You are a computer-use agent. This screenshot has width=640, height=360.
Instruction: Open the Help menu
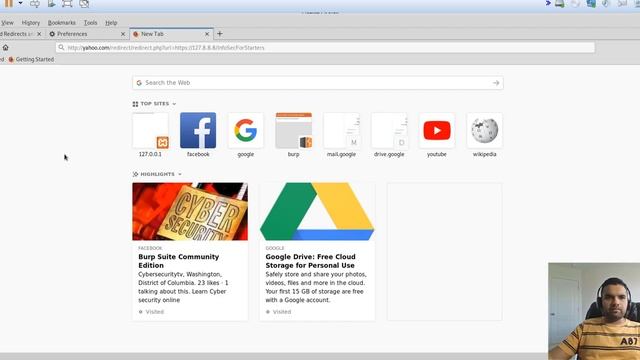click(x=111, y=23)
